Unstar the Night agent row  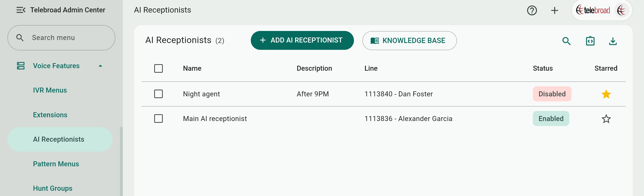[606, 94]
